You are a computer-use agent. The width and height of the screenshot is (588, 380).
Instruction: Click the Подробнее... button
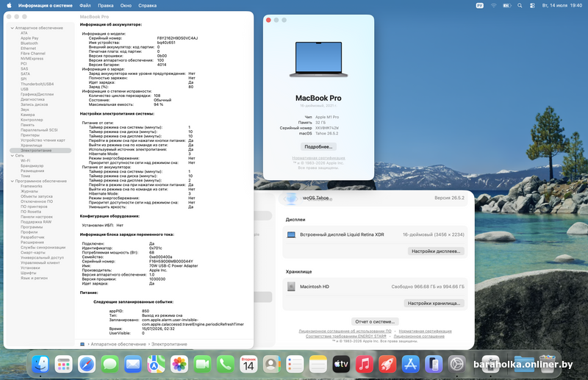[318, 147]
